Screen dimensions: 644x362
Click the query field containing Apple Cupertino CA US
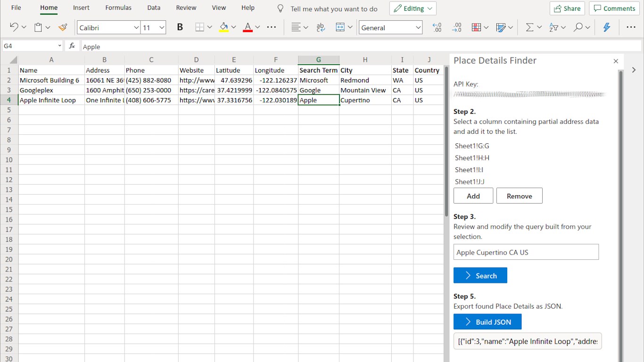(526, 252)
